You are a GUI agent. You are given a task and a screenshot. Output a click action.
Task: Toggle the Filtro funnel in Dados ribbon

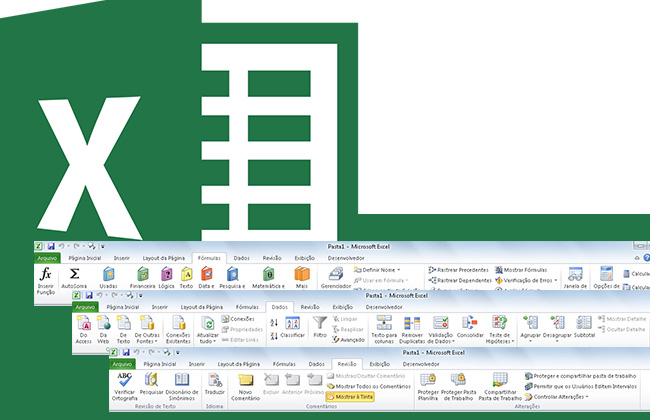pyautogui.click(x=320, y=323)
